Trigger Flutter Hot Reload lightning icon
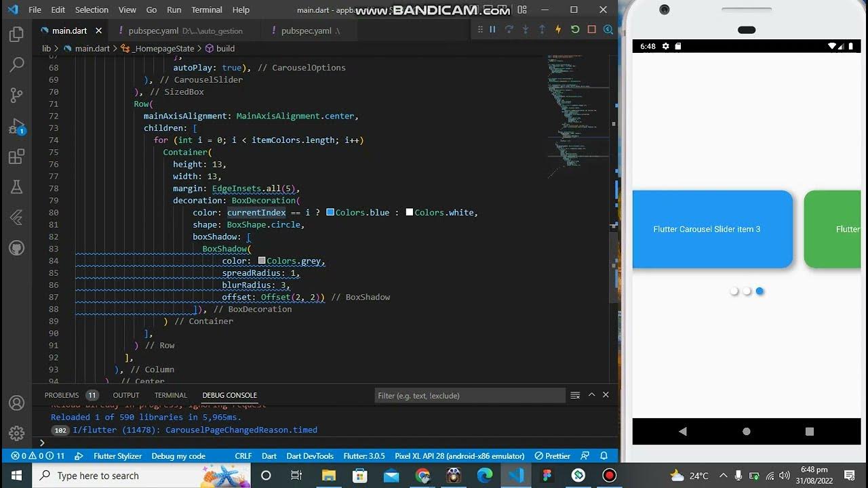Screen dimensions: 868x488 click(x=558, y=30)
